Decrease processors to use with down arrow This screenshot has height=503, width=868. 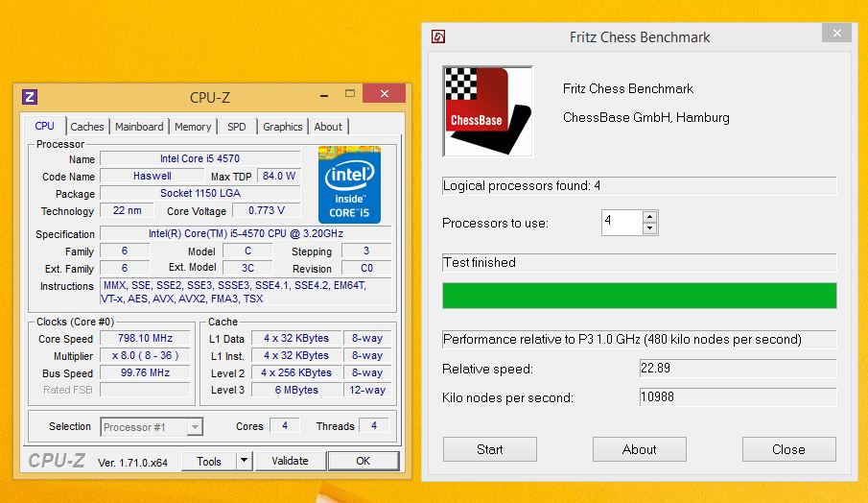click(650, 228)
